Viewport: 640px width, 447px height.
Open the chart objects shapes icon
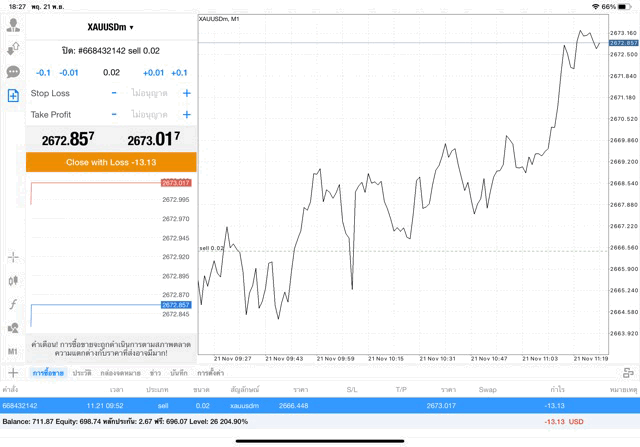pyautogui.click(x=13, y=328)
